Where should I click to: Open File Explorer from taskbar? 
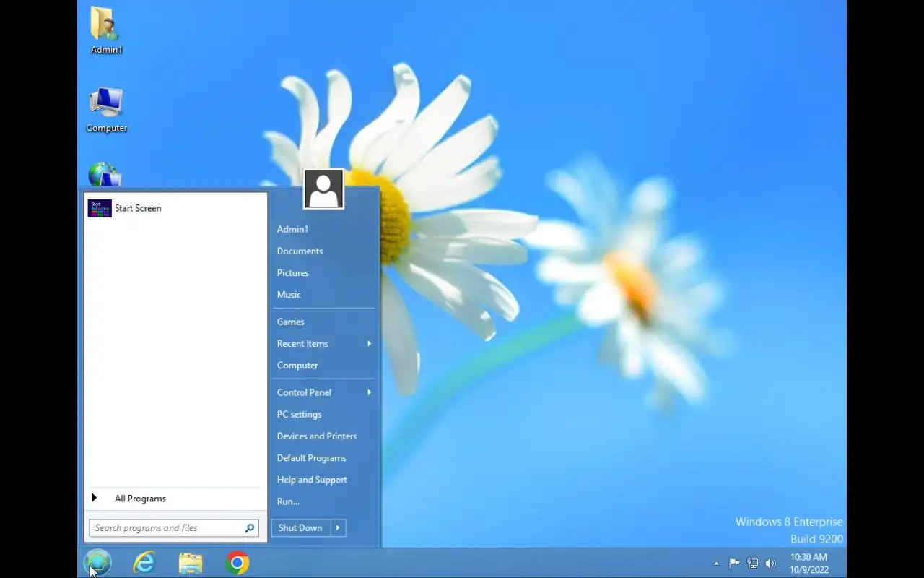coord(191,563)
